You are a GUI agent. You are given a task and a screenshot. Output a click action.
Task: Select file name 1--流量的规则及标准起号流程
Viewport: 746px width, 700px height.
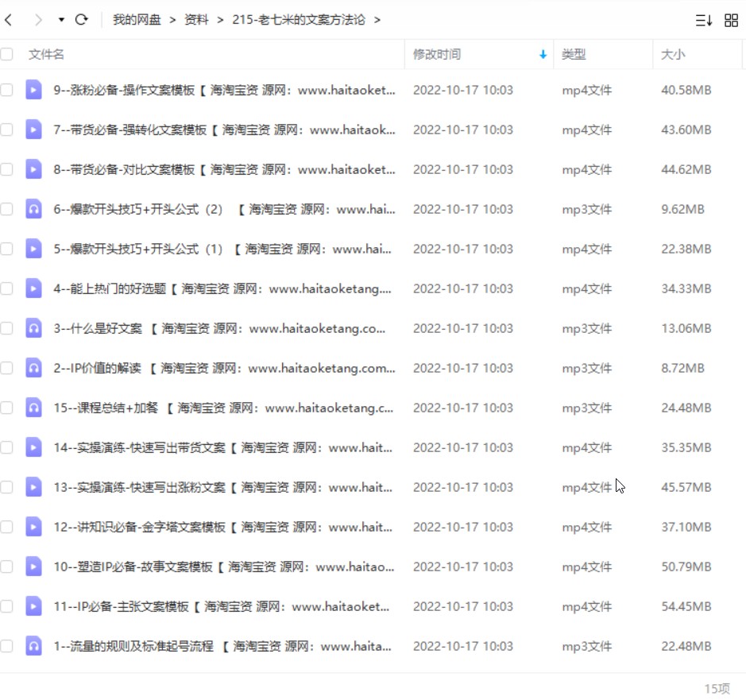point(222,646)
